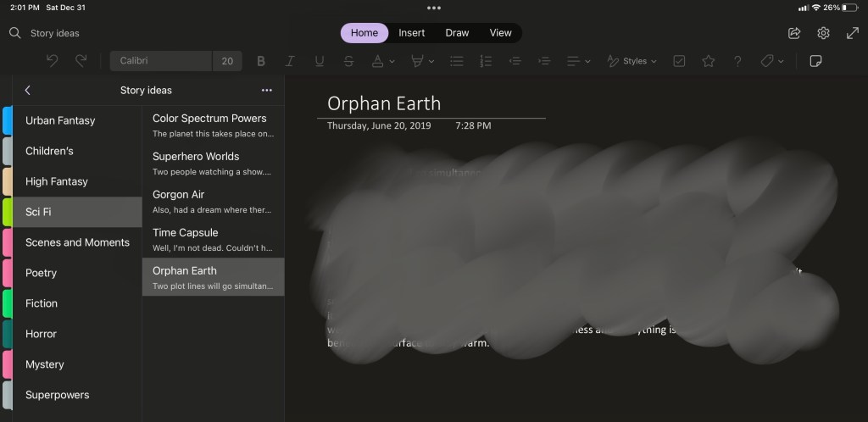Click the Undo arrow icon

(53, 61)
